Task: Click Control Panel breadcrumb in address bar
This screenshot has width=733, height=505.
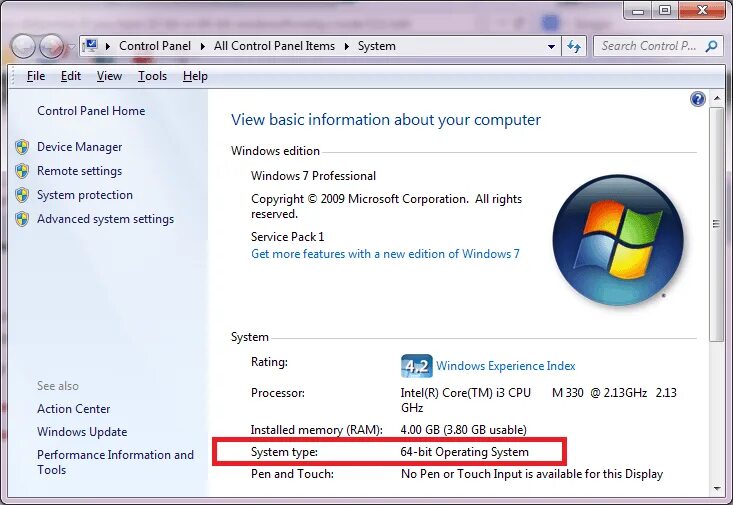Action: (x=155, y=46)
